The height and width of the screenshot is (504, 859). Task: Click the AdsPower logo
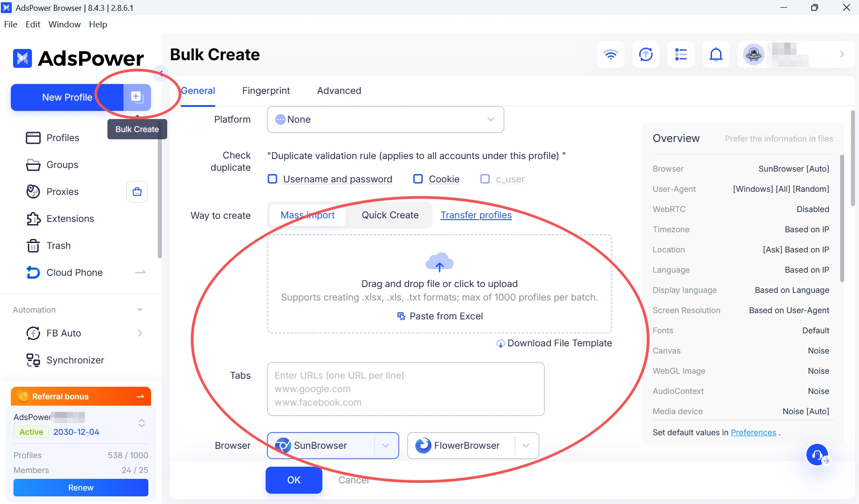click(x=78, y=58)
